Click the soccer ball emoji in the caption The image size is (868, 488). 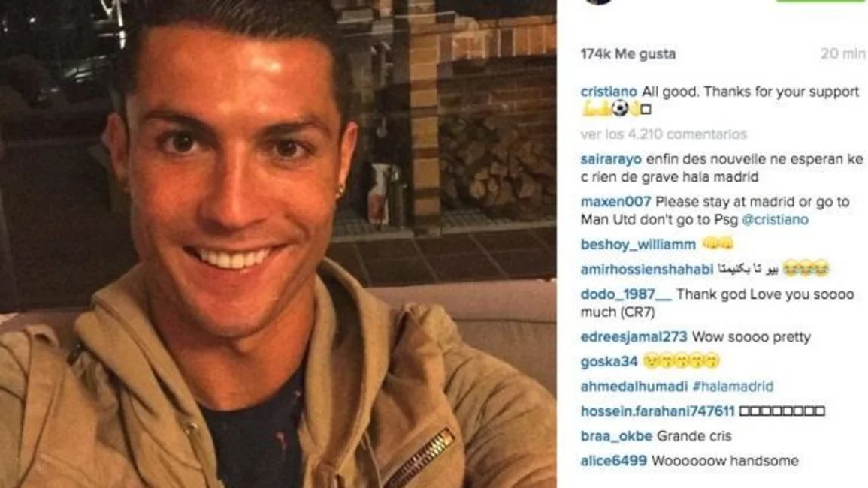[x=621, y=108]
